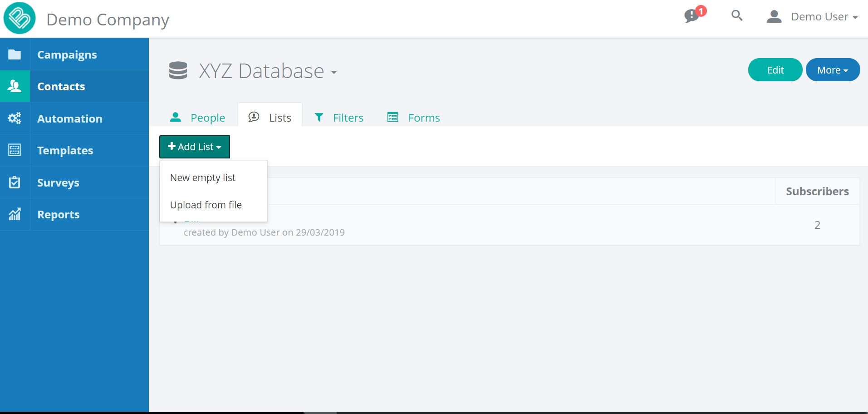This screenshot has height=414, width=868.
Task: Switch to the People tab
Action: (x=198, y=118)
